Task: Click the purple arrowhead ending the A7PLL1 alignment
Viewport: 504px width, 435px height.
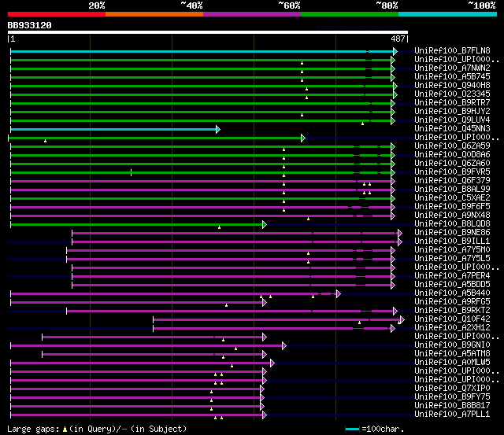Action: click(x=265, y=415)
